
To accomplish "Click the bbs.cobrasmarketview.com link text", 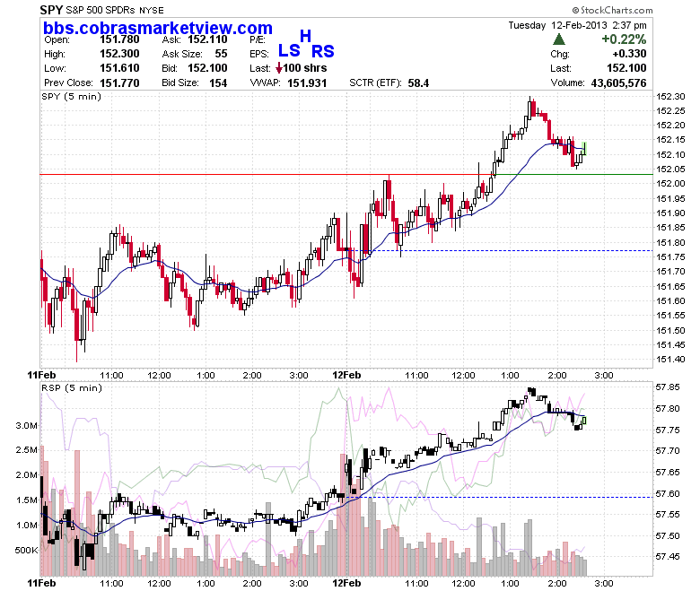I will (158, 28).
